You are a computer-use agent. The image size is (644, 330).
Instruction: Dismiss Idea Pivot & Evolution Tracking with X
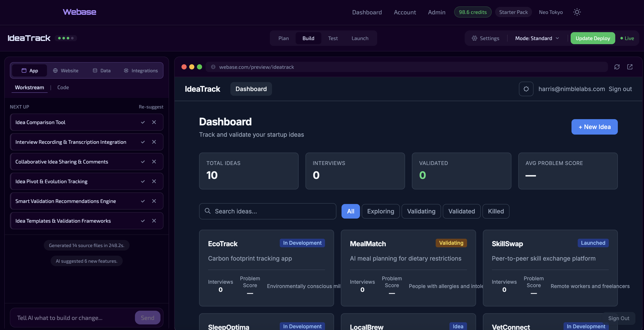154,181
